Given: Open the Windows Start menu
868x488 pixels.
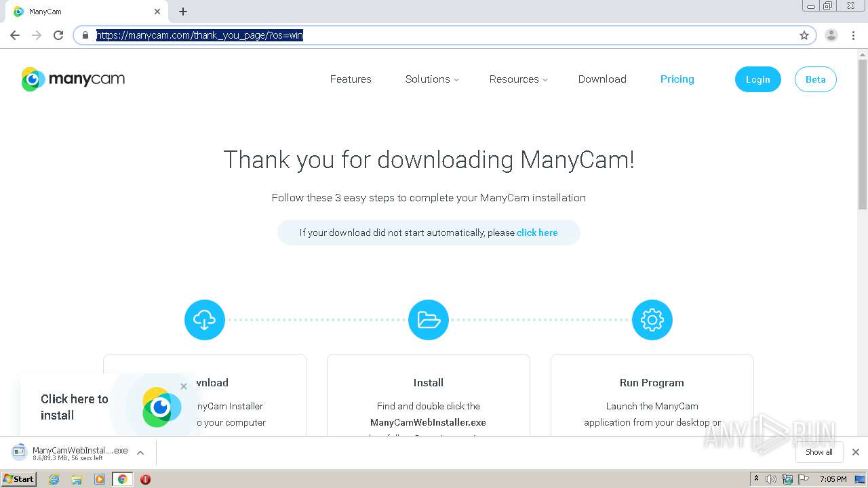Looking at the screenshot, I should 19,479.
